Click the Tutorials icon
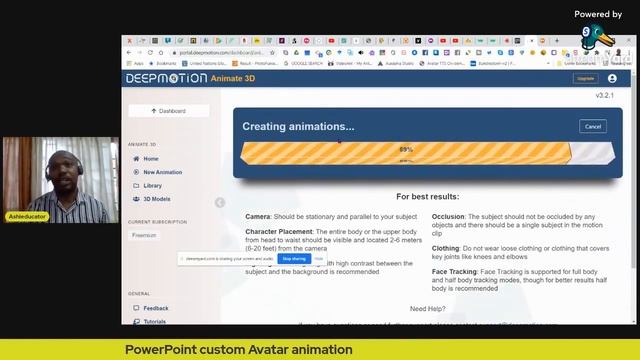640x360 pixels. click(x=136, y=321)
